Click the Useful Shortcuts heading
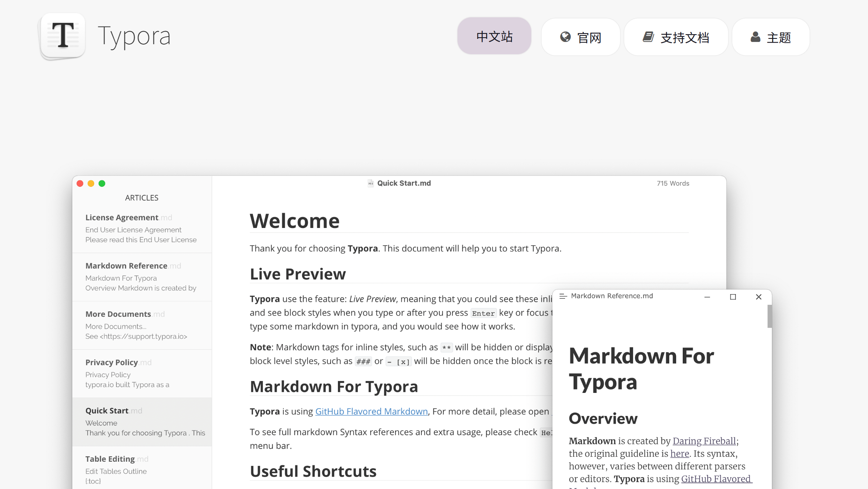868x489 pixels. 313,471
